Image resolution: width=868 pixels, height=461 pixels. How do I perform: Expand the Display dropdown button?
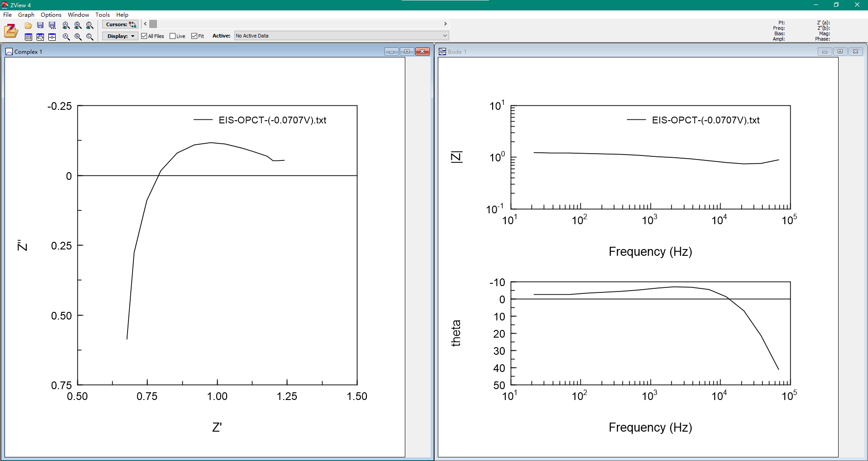pos(120,36)
